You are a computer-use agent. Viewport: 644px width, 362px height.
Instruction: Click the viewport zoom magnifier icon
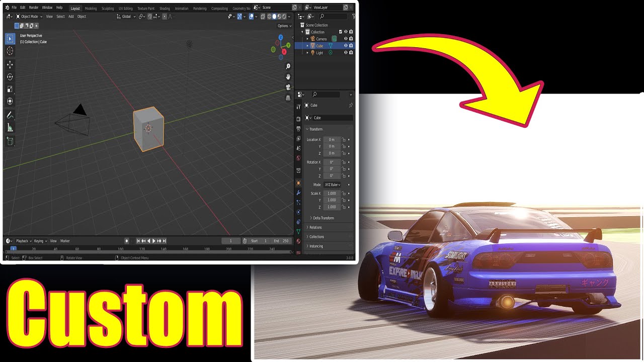point(288,66)
